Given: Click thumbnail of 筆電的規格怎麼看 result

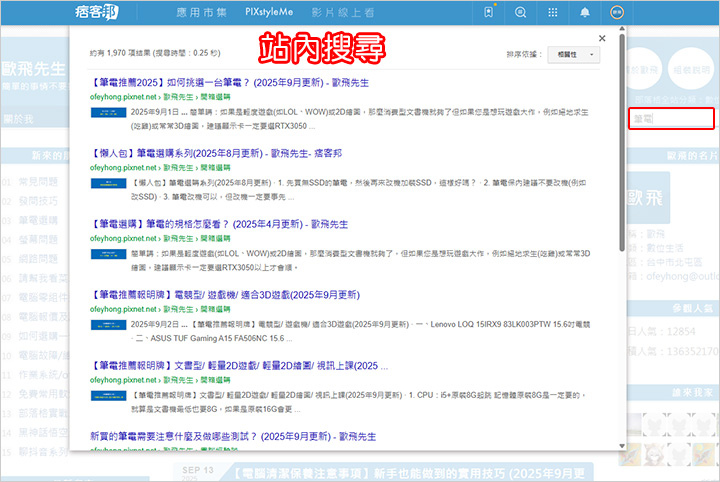Looking at the screenshot, I should click(108, 254).
